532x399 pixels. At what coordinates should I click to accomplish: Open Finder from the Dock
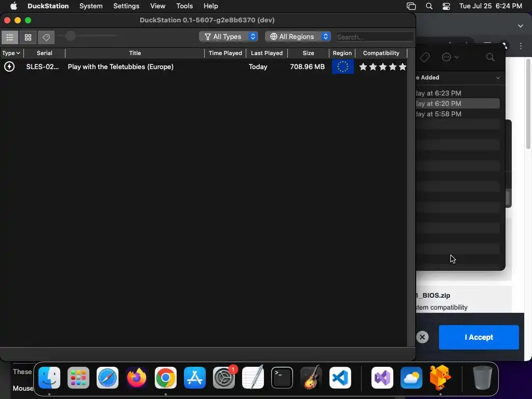click(x=49, y=378)
